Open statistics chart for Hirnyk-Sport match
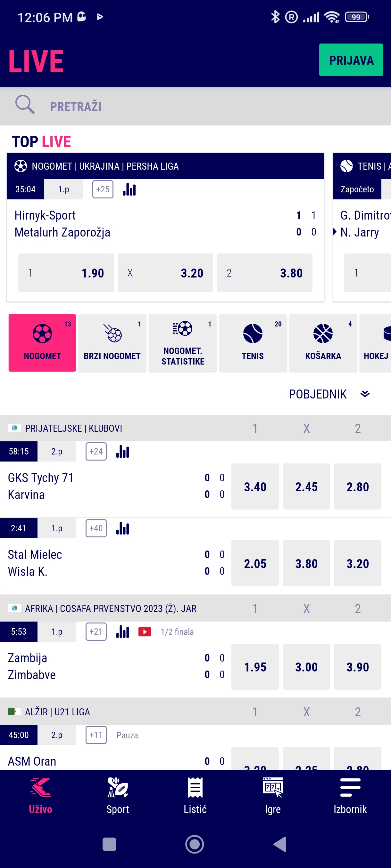The width and height of the screenshot is (391, 868). click(129, 189)
